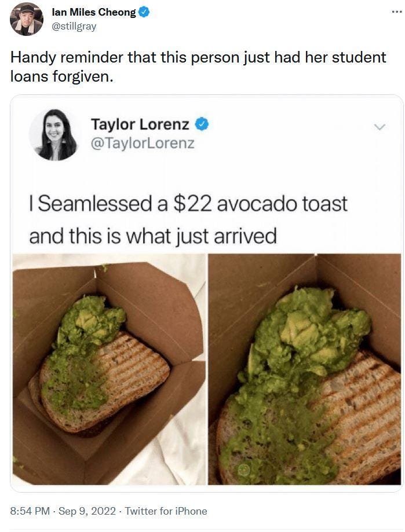Click the 8:54 PM timestamp
Screen dimensions: 405x532
[x=30, y=511]
